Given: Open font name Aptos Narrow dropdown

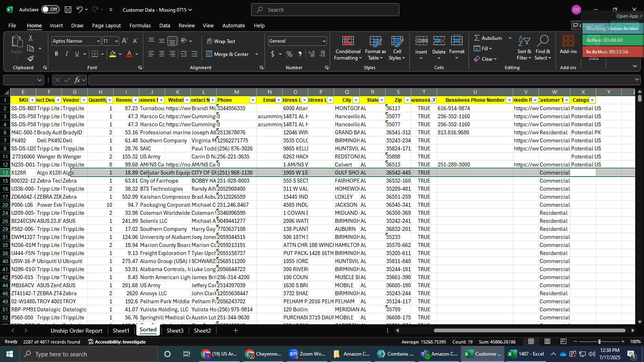Looking at the screenshot, I should point(98,41).
